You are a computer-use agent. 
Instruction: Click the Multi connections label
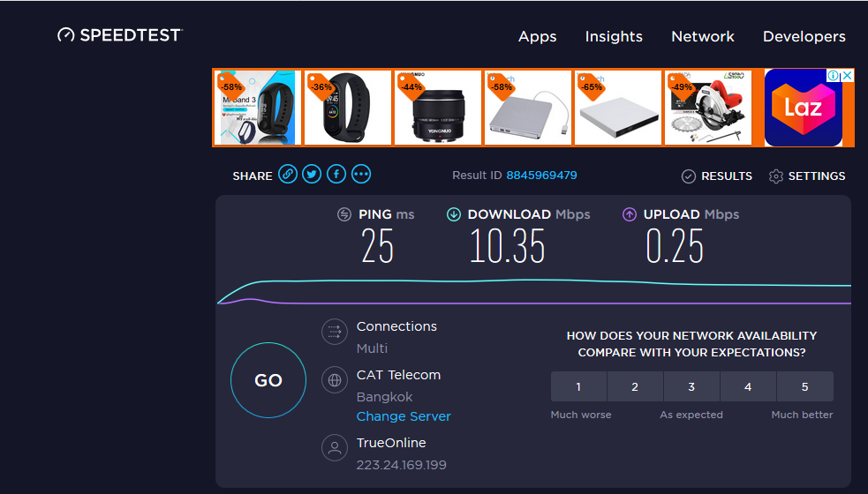click(372, 348)
